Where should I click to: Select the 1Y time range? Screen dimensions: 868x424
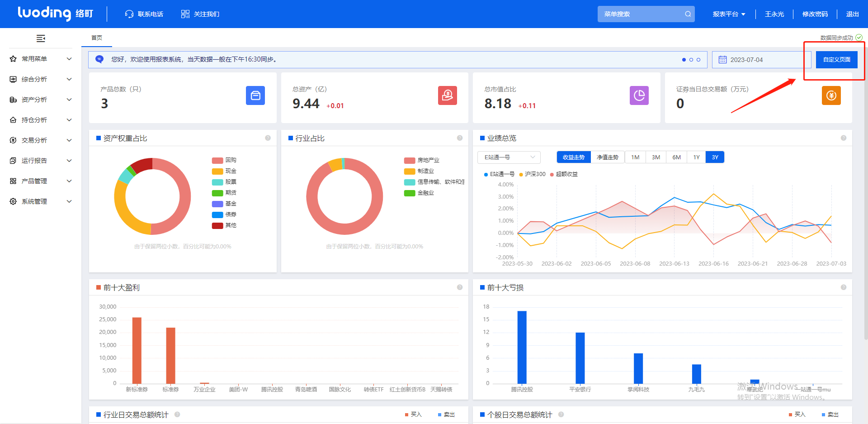pos(697,157)
